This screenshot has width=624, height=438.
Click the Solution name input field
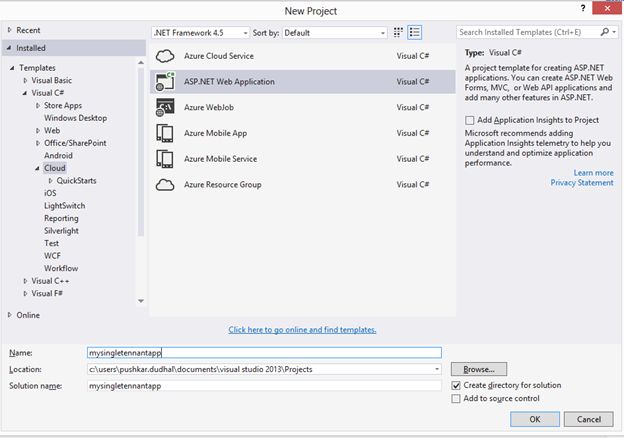coord(264,386)
